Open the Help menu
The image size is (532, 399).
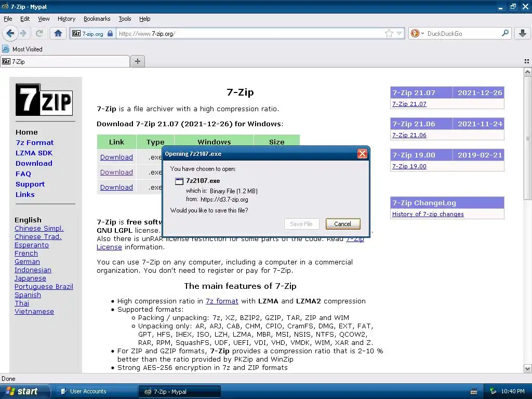(x=144, y=19)
